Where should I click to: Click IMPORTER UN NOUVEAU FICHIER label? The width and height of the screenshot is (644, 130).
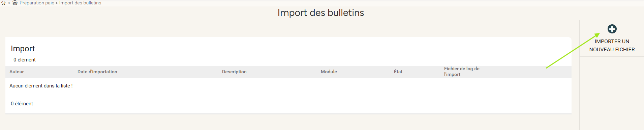click(612, 45)
